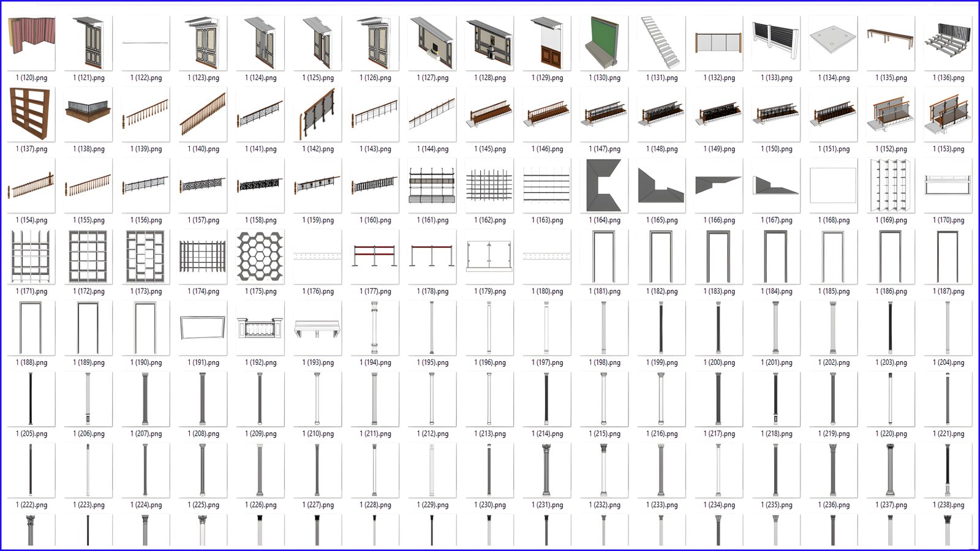Select the wall shelf thumbnail 1 (193).png
This screenshot has height=551, width=980.
[x=317, y=328]
